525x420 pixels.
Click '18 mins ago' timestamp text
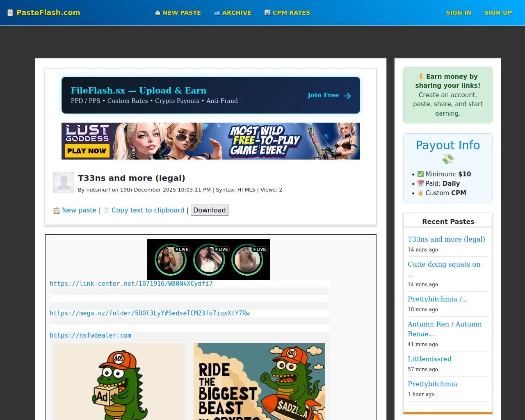tap(423, 309)
